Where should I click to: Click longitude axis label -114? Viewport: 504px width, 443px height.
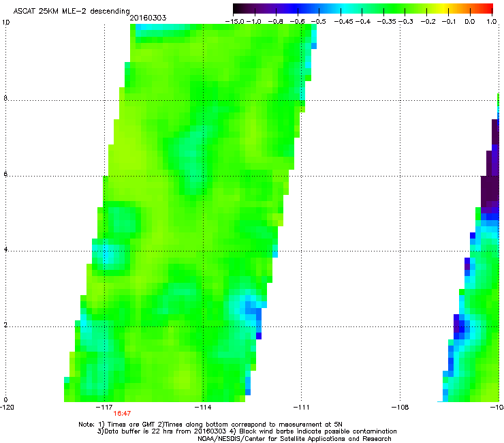click(203, 408)
